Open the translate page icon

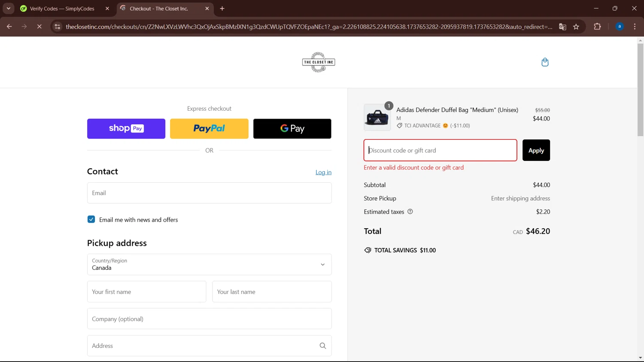pos(562,27)
